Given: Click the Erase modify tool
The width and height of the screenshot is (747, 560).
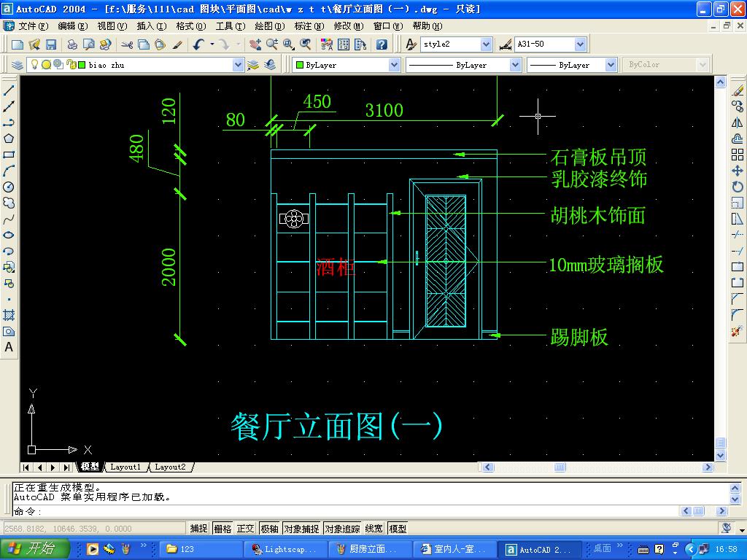Looking at the screenshot, I should [738, 90].
